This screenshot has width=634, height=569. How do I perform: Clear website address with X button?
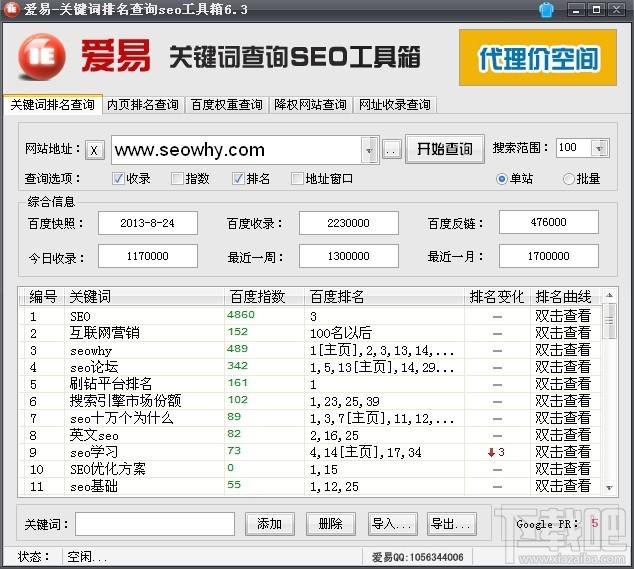pos(94,150)
